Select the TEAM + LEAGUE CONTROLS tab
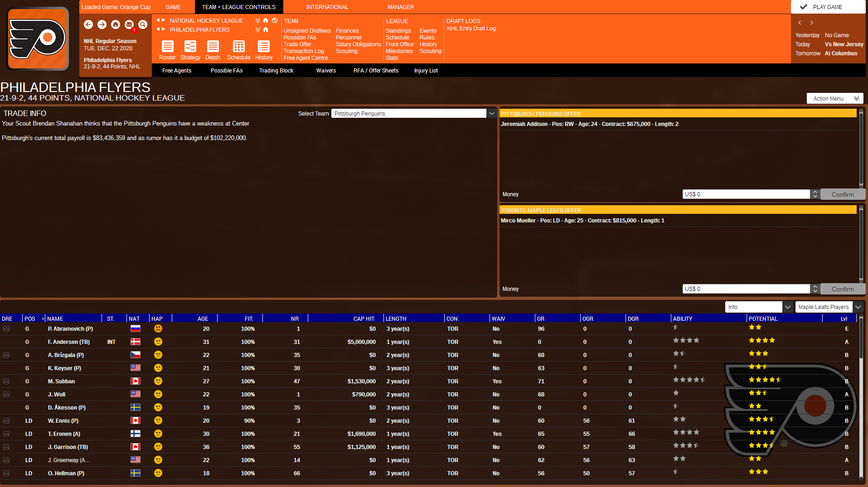The width and height of the screenshot is (868, 487). click(239, 7)
